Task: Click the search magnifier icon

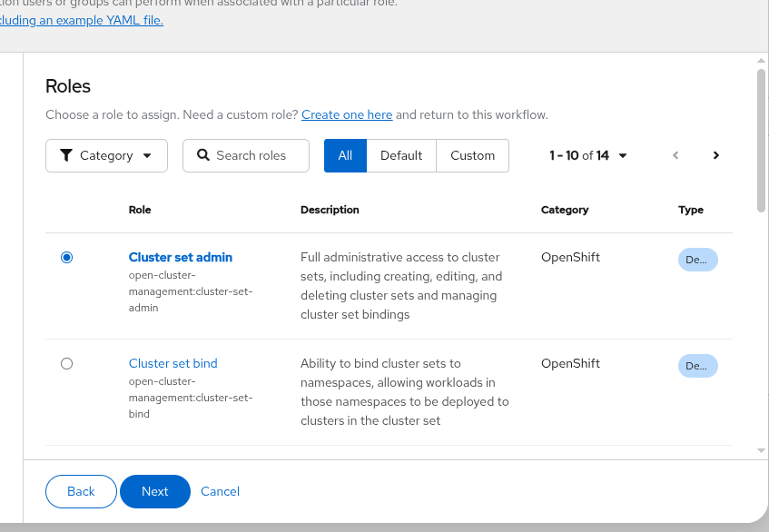Action: [203, 155]
